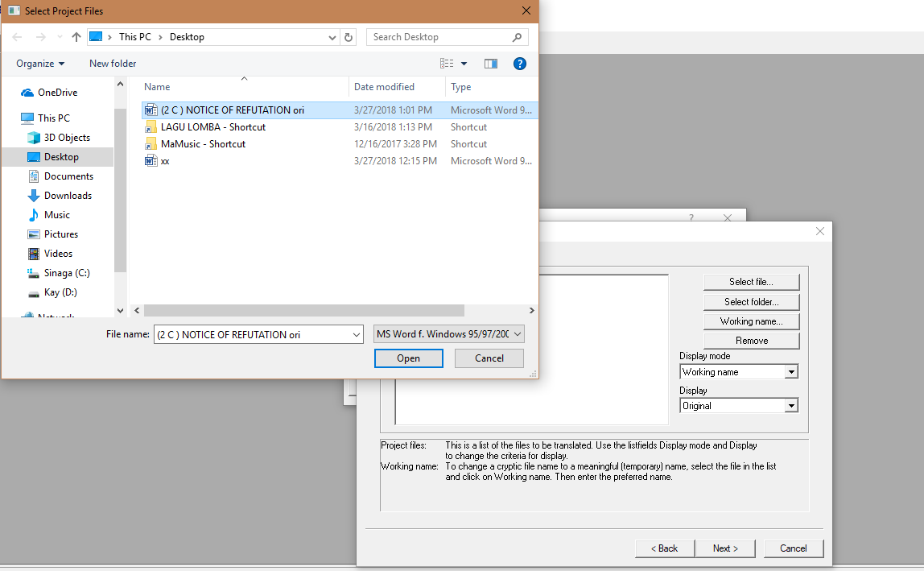The image size is (924, 571).
Task: Toggle the preview pane icon
Action: click(x=491, y=64)
